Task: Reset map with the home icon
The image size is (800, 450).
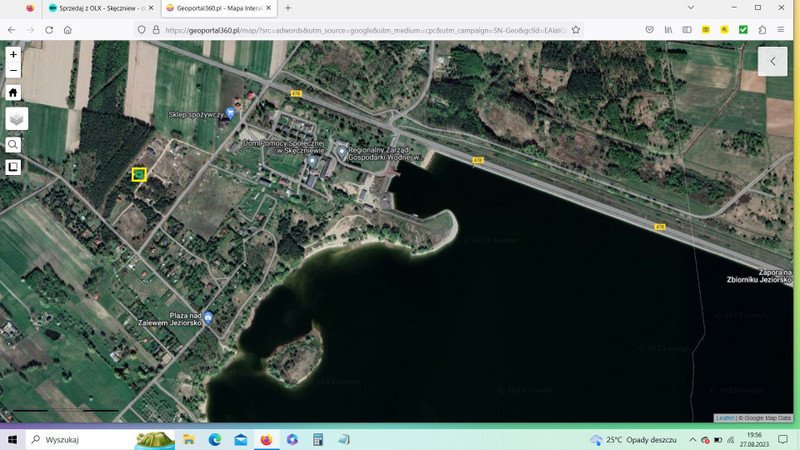Action: pyautogui.click(x=13, y=92)
